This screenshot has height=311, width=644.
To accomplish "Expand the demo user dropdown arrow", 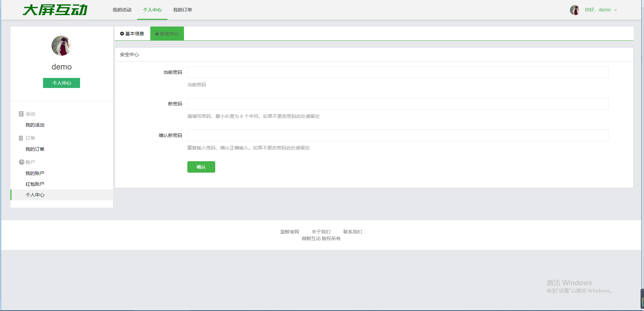I will [x=615, y=10].
